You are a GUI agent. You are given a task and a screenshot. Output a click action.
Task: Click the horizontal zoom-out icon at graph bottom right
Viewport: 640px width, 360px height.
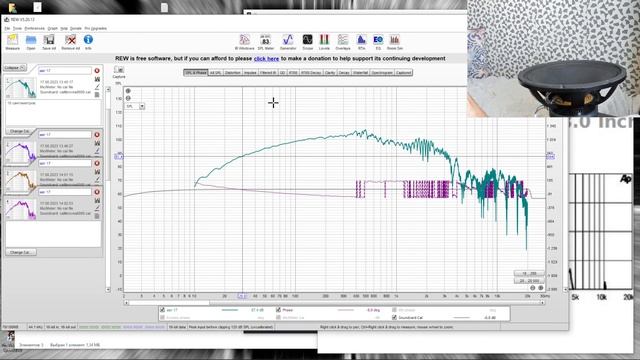tap(532, 288)
